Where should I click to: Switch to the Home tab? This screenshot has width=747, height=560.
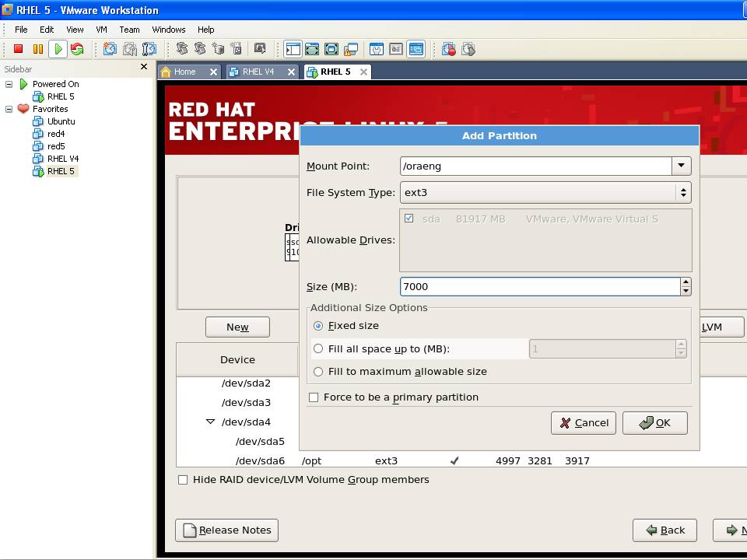(184, 72)
